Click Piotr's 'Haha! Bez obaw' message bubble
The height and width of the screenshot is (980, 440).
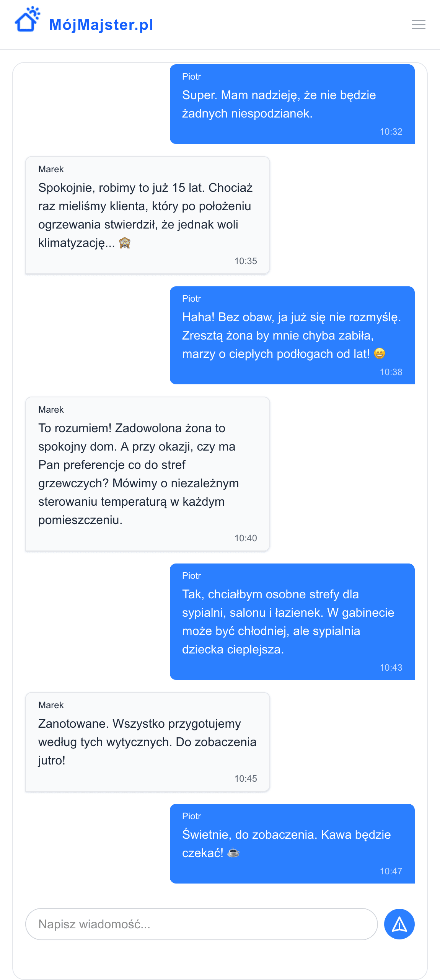click(x=292, y=335)
